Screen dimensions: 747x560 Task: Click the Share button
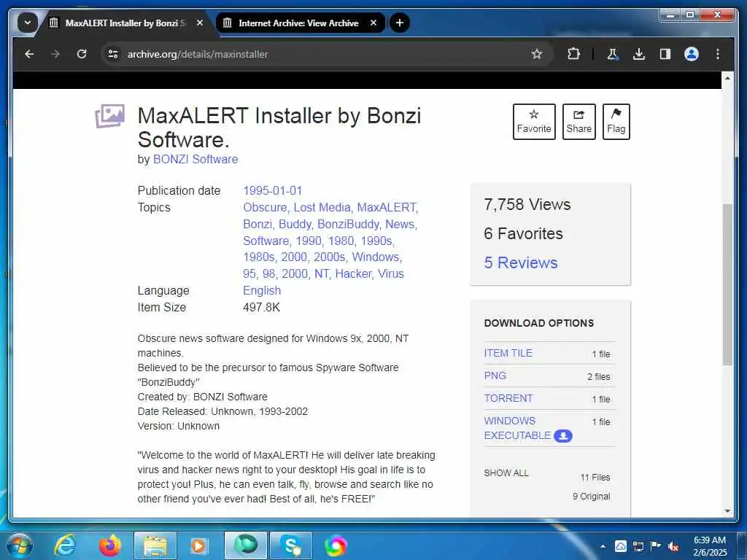(578, 122)
